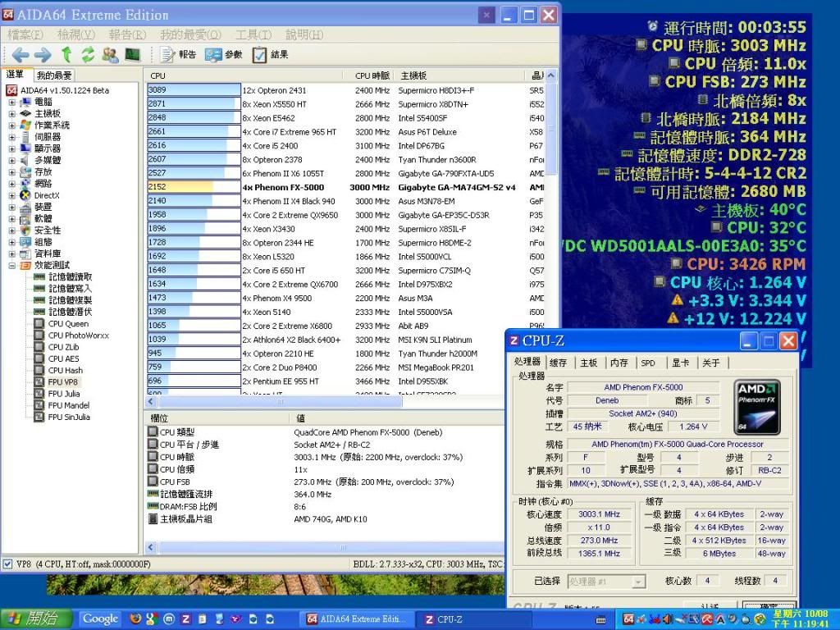Viewport: 840px width, 630px height.
Task: Open the processor selection dropdown in CPU-Z
Action: (638, 581)
